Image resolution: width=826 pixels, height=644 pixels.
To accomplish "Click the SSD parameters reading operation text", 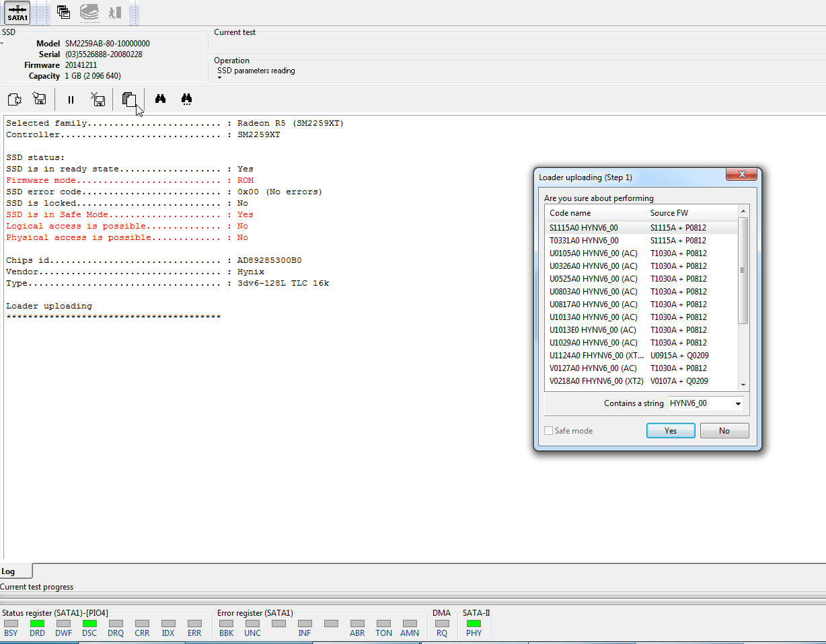I will tap(256, 71).
